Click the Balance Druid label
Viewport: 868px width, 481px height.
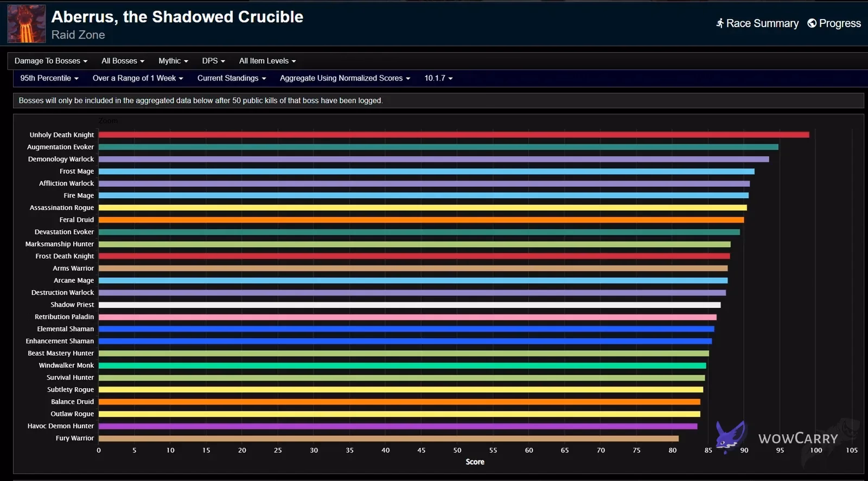72,402
